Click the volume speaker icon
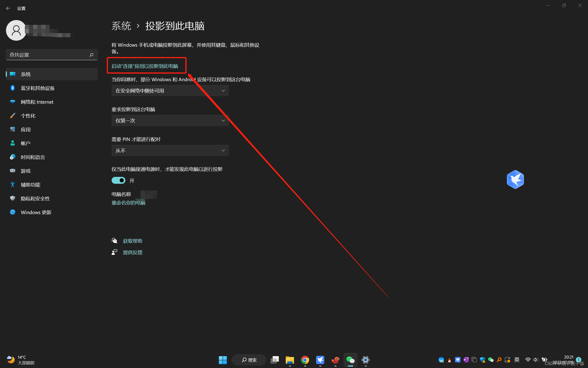 pyautogui.click(x=536, y=360)
